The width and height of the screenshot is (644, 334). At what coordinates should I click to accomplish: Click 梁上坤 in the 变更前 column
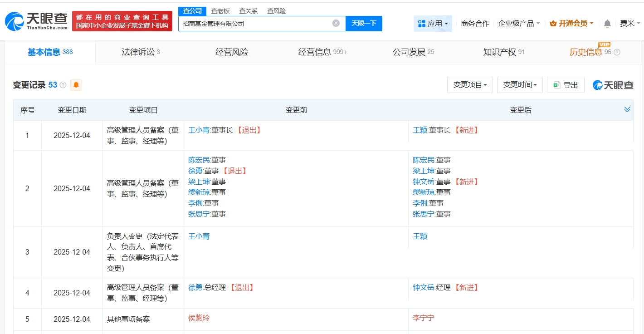click(199, 182)
